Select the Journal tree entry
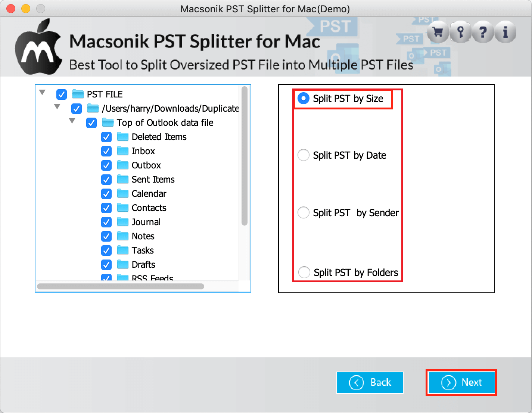Image resolution: width=532 pixels, height=413 pixels. pyautogui.click(x=146, y=222)
